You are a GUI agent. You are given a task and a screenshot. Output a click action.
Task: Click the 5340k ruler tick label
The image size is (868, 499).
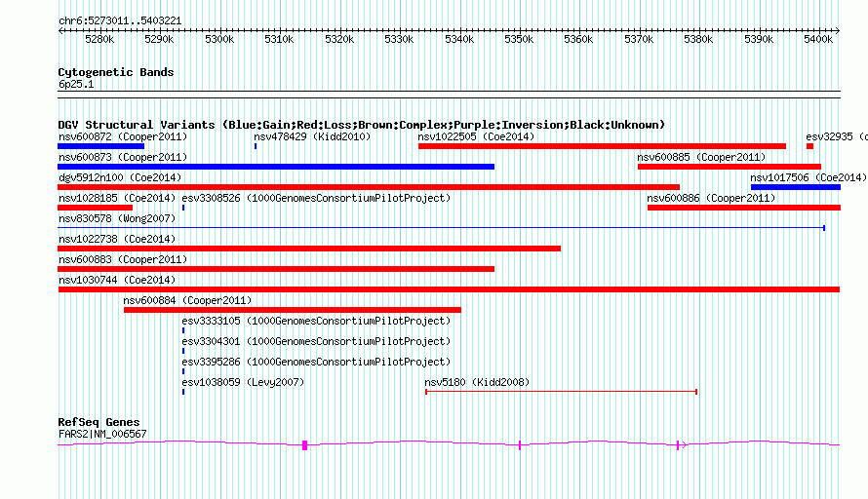(x=459, y=39)
